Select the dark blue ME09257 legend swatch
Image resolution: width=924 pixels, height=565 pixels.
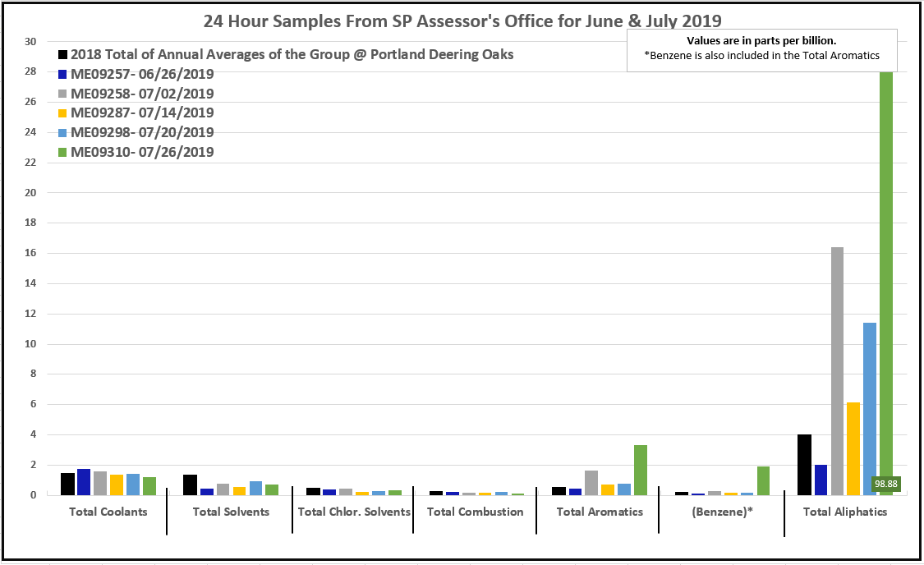[x=62, y=75]
